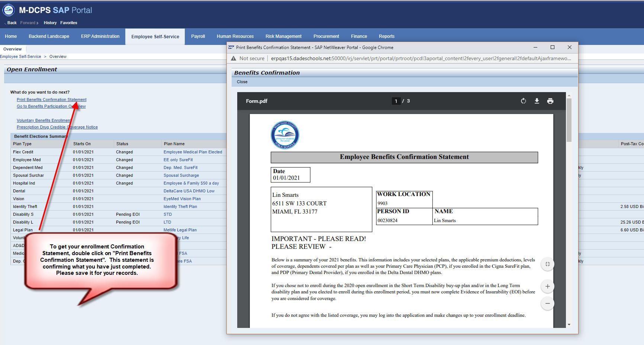
Task: Download Form.pdf with the download icon
Action: point(537,101)
